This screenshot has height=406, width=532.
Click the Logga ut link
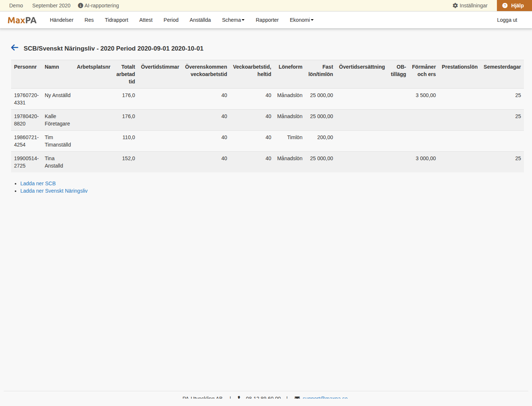pyautogui.click(x=507, y=20)
